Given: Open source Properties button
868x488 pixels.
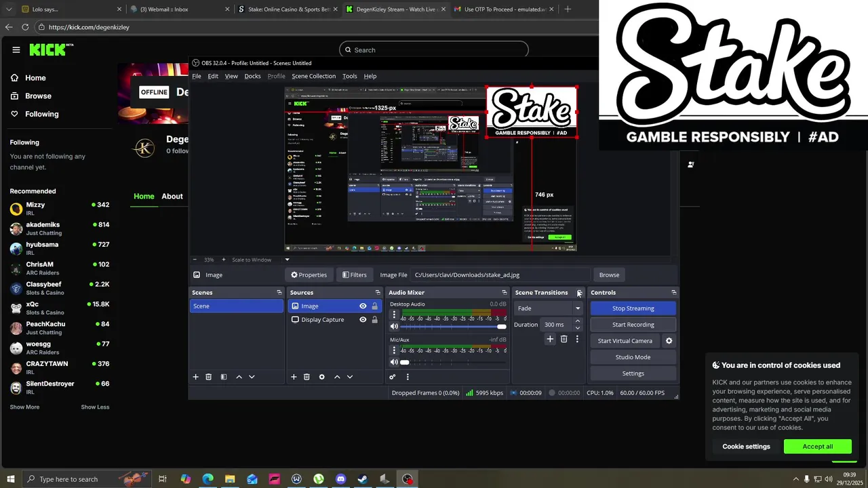Looking at the screenshot, I should (x=309, y=274).
